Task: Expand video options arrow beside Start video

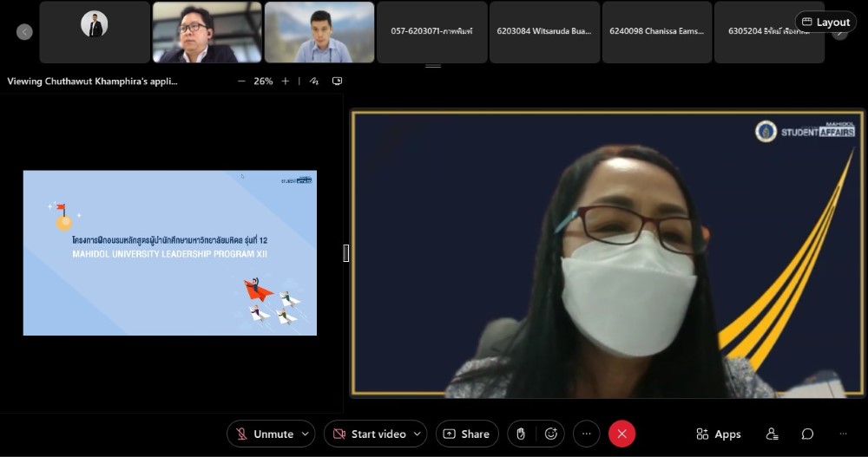Action: (x=418, y=434)
